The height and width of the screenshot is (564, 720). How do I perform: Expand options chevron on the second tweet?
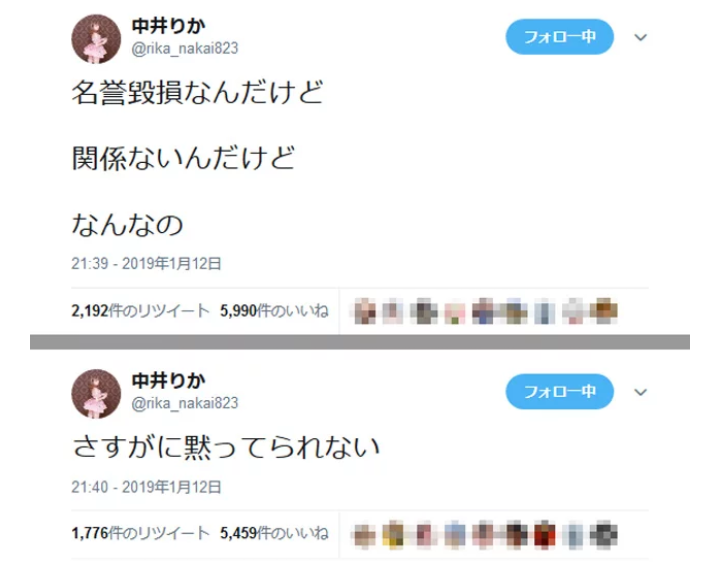[x=641, y=392]
